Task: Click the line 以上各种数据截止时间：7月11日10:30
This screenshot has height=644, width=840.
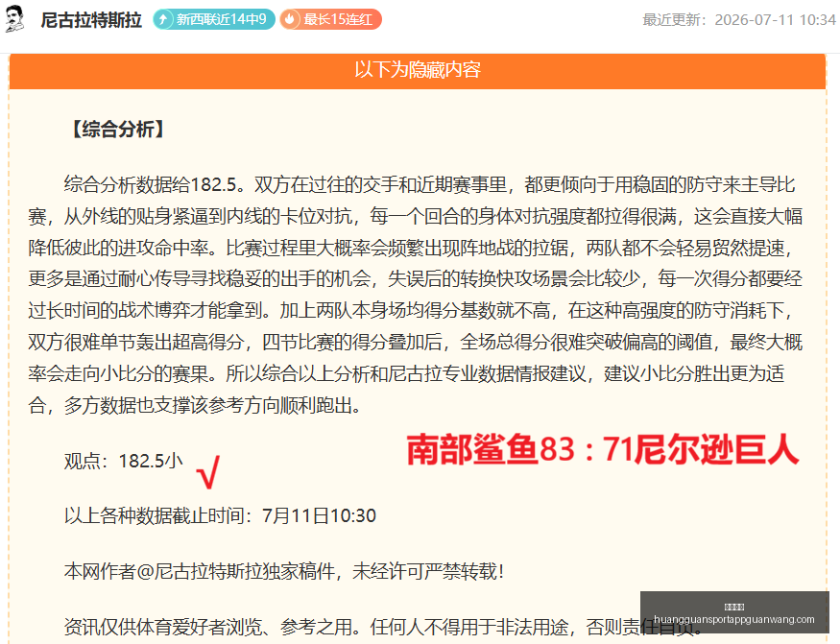Action: (x=220, y=515)
